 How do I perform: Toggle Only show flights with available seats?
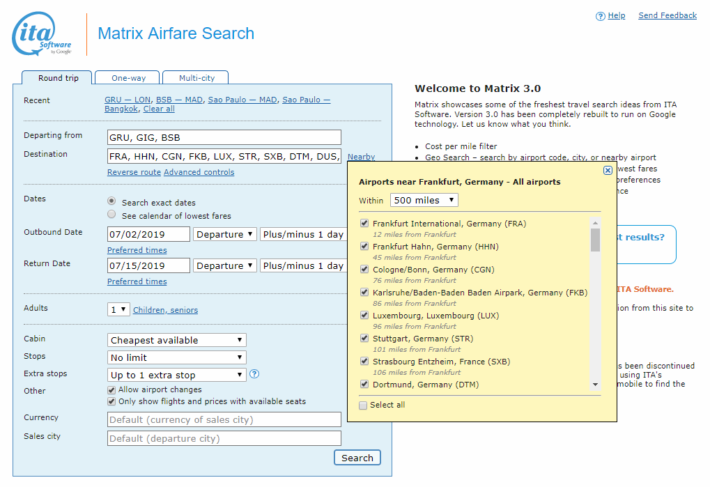pos(111,402)
